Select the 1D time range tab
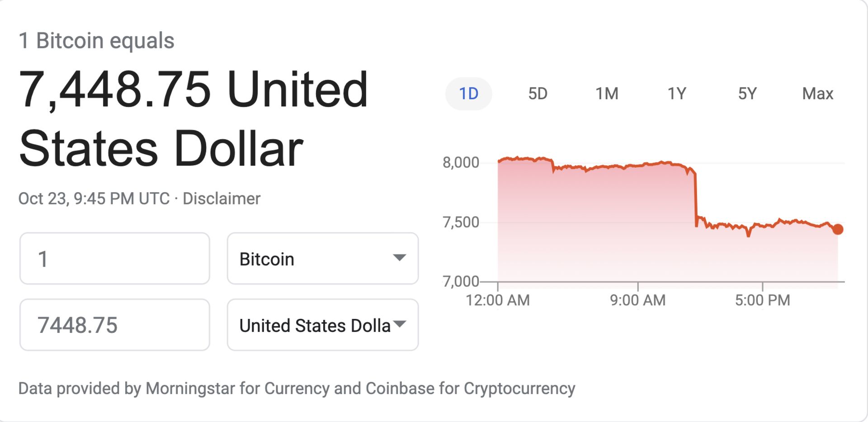The image size is (868, 422). pos(469,93)
